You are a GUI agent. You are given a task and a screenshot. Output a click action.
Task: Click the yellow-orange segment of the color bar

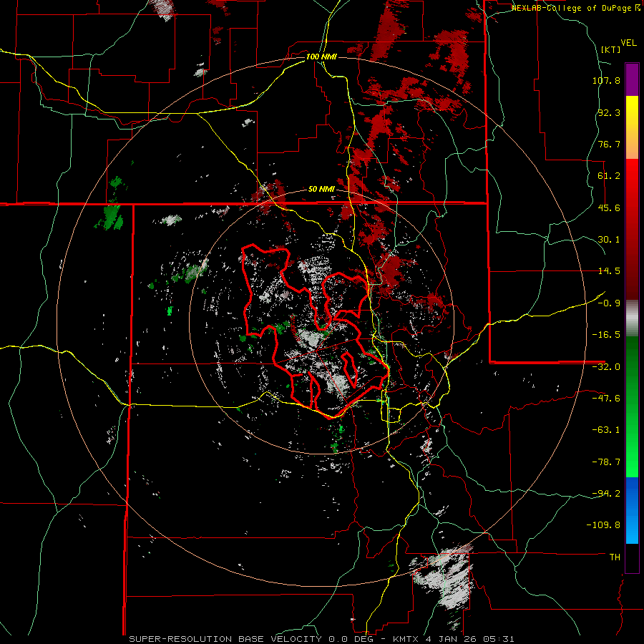coord(632,127)
